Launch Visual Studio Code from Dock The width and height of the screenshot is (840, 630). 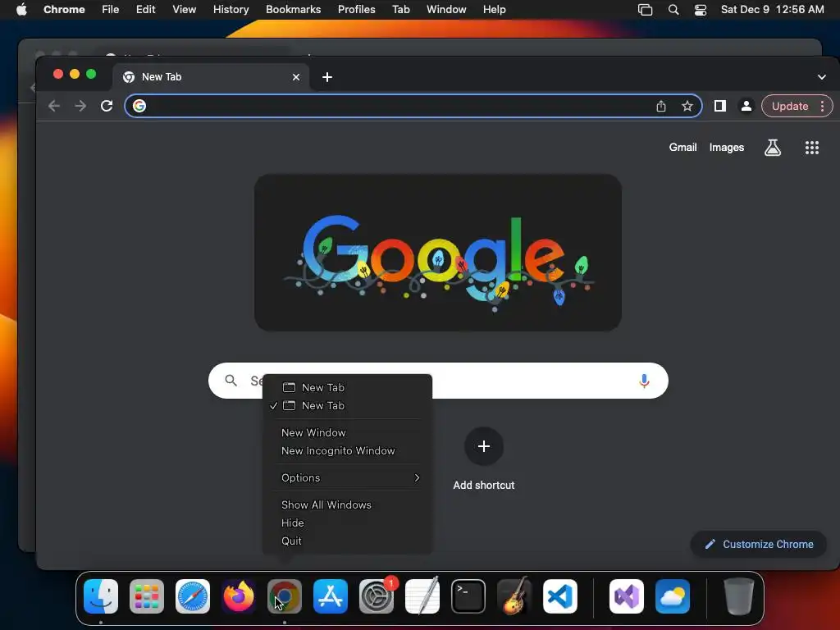(560, 596)
